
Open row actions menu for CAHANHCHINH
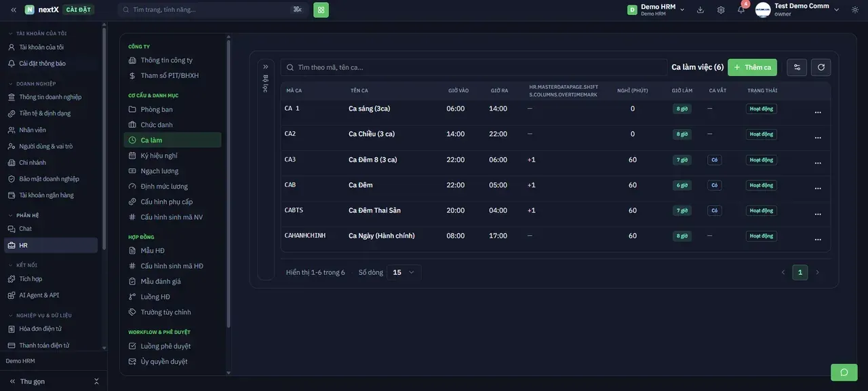point(818,240)
